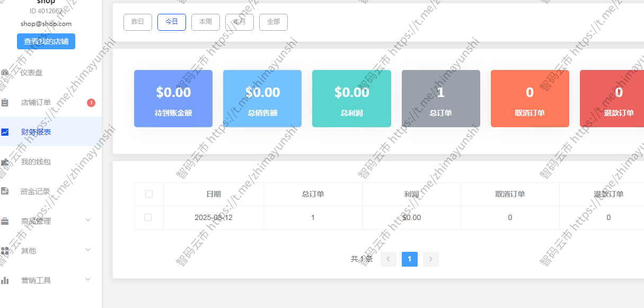
Task: Click the 总销售额 card
Action: [x=262, y=99]
